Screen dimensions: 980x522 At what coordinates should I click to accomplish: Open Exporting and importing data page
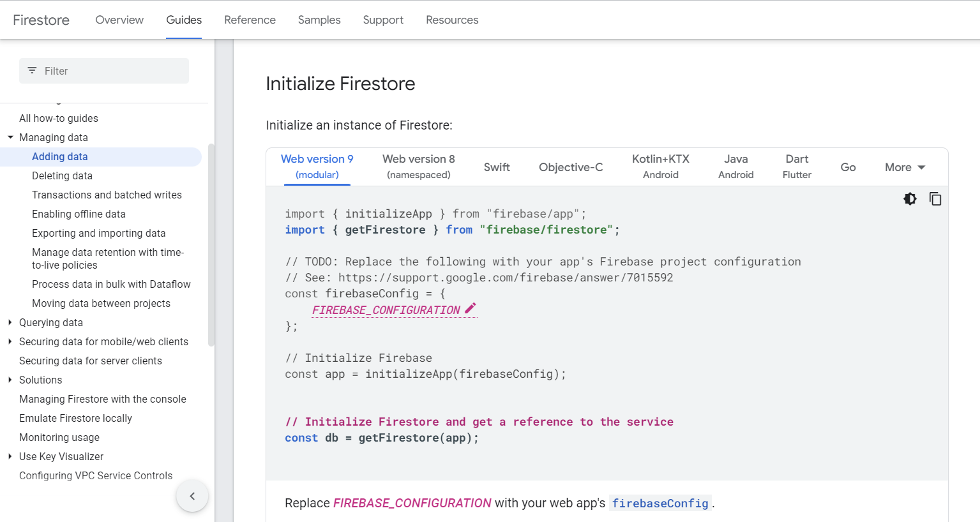(x=98, y=233)
